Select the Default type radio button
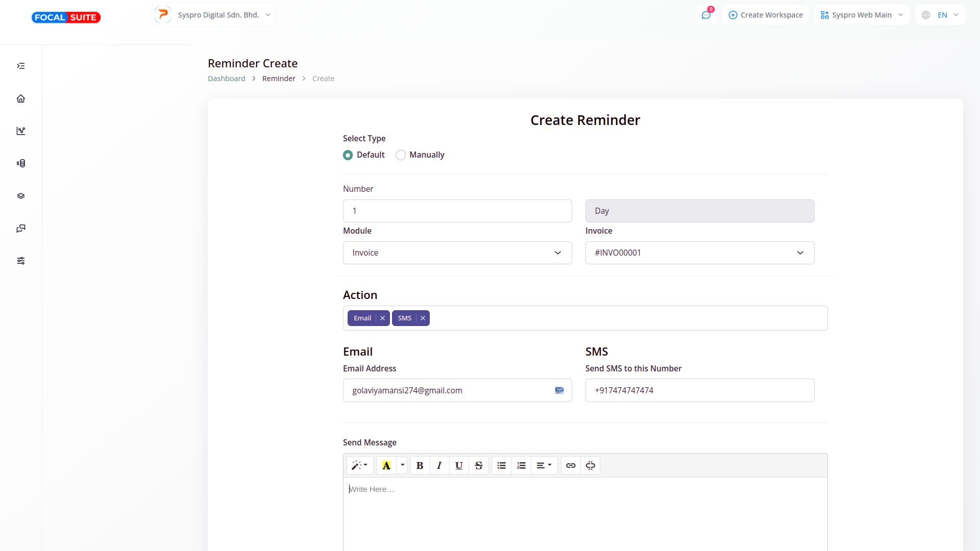 (x=348, y=155)
